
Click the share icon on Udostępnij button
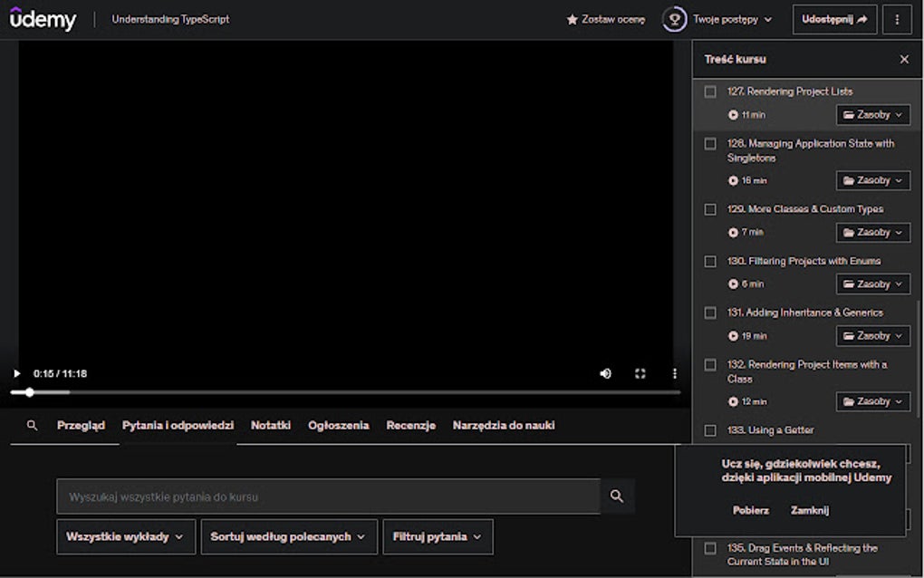coord(861,18)
